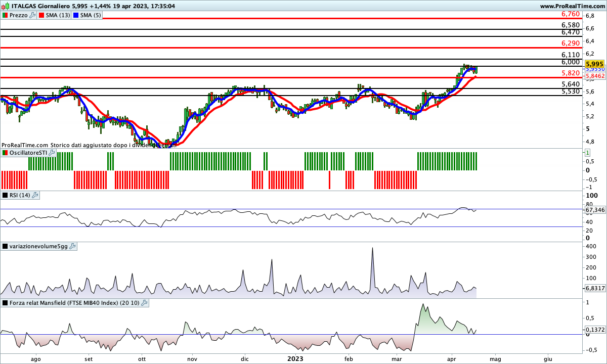Click the 'apr' month label on time axis
The image size is (607, 364).
(451, 359)
